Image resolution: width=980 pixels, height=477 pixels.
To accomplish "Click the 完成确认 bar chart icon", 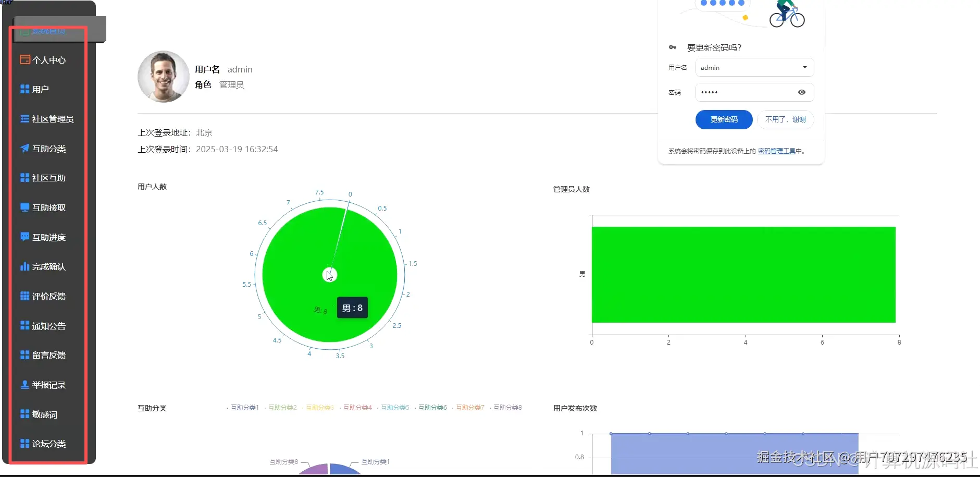I will pos(24,266).
